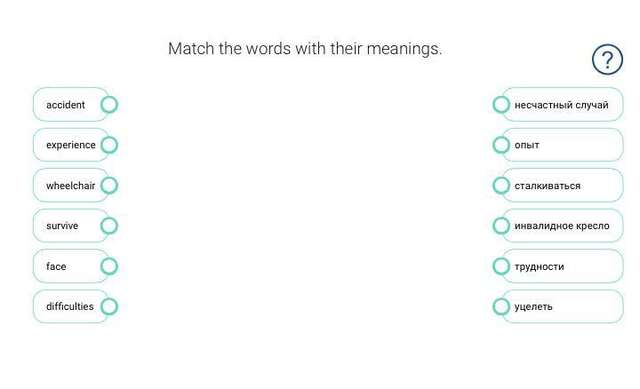Select the circle beside инвалидное кресло
The width and height of the screenshot is (640, 389).
(x=501, y=226)
